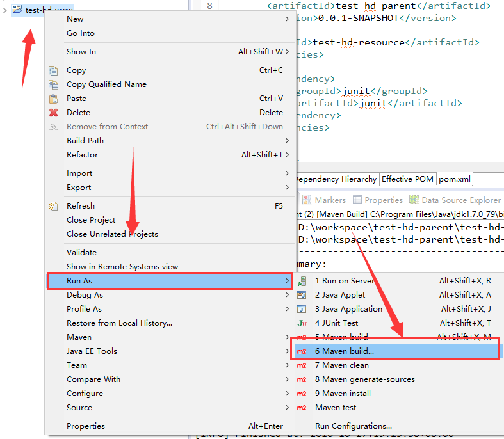Click the Run on Server icon
The width and height of the screenshot is (504, 439).
302,281
